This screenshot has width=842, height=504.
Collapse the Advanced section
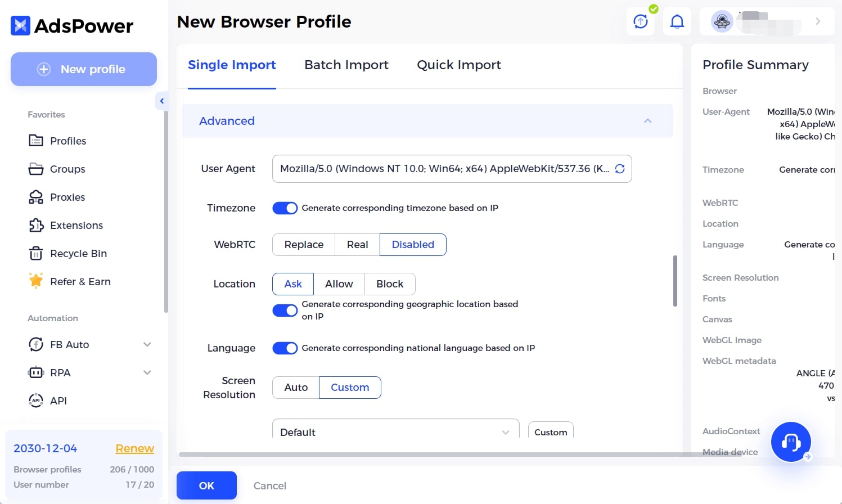(x=647, y=121)
